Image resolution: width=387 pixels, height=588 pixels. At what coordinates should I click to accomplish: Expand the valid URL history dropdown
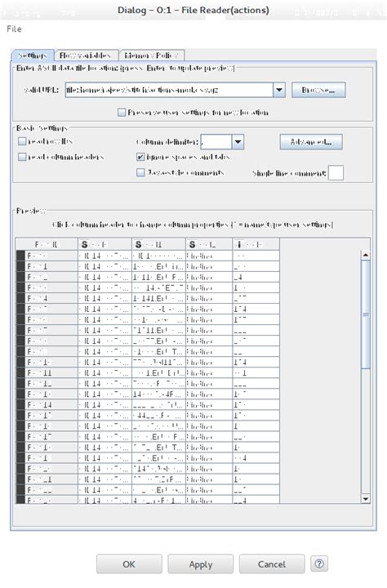click(279, 90)
